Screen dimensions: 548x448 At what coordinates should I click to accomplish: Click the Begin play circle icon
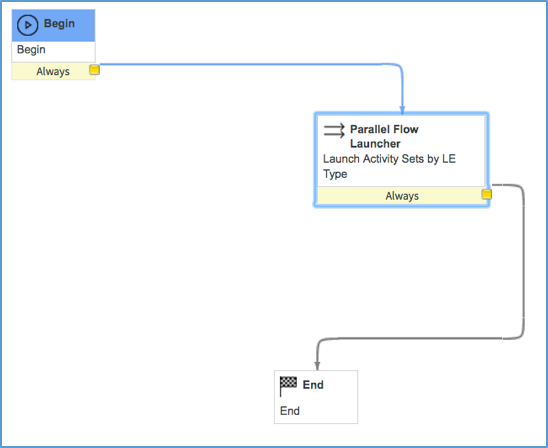[x=27, y=25]
